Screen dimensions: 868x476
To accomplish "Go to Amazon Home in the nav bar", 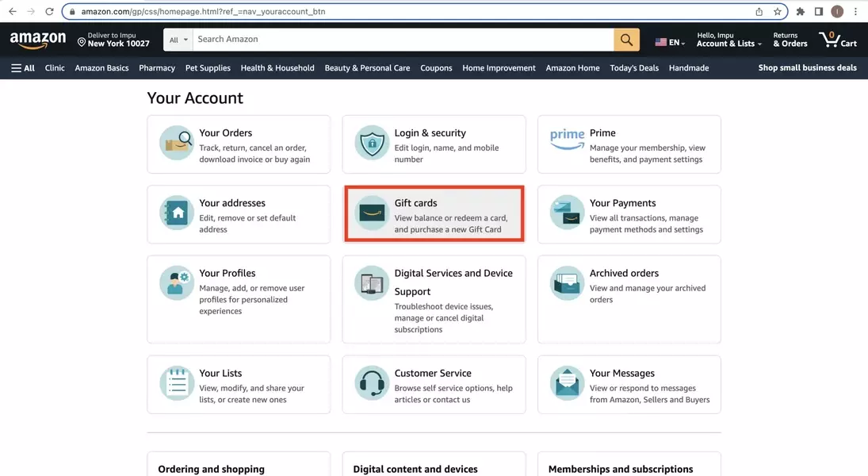I will point(572,68).
